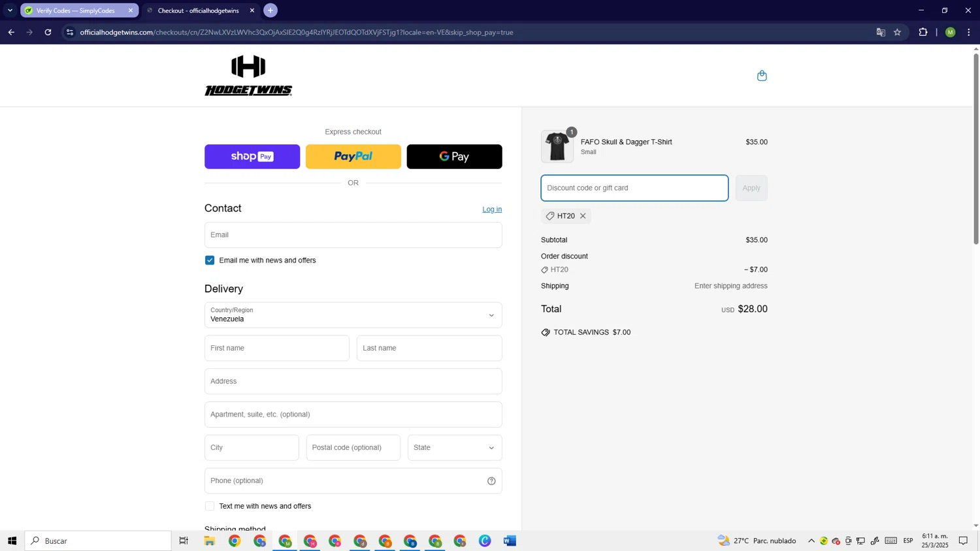
Task: Open the shopping cart bag icon
Action: pos(762,76)
